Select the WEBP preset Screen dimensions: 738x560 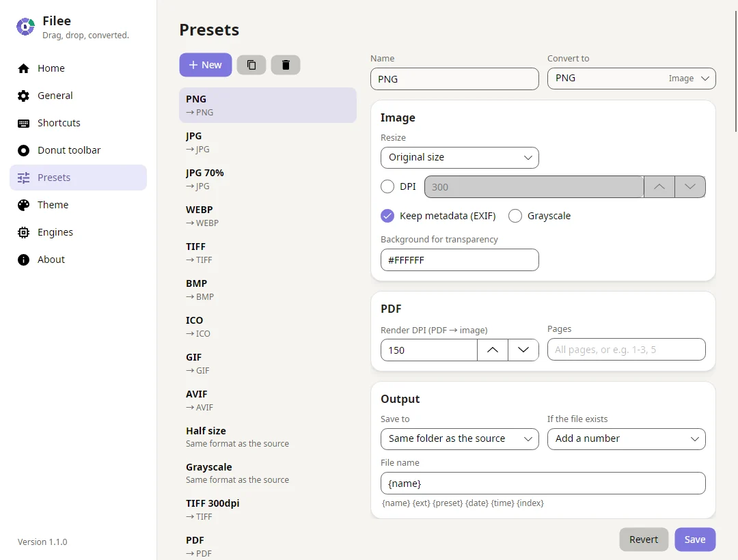click(x=267, y=216)
